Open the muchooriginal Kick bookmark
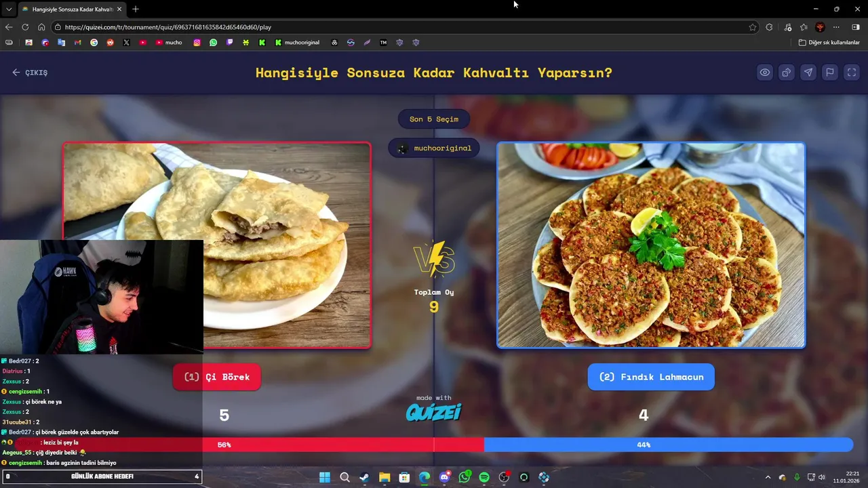 (x=297, y=42)
